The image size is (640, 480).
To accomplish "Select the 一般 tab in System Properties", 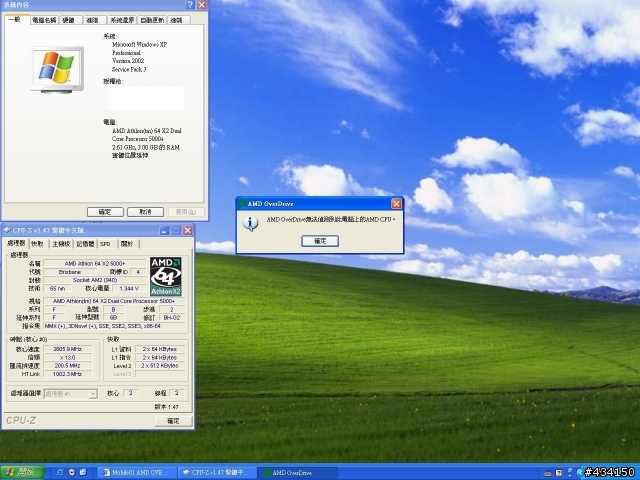I will point(15,19).
